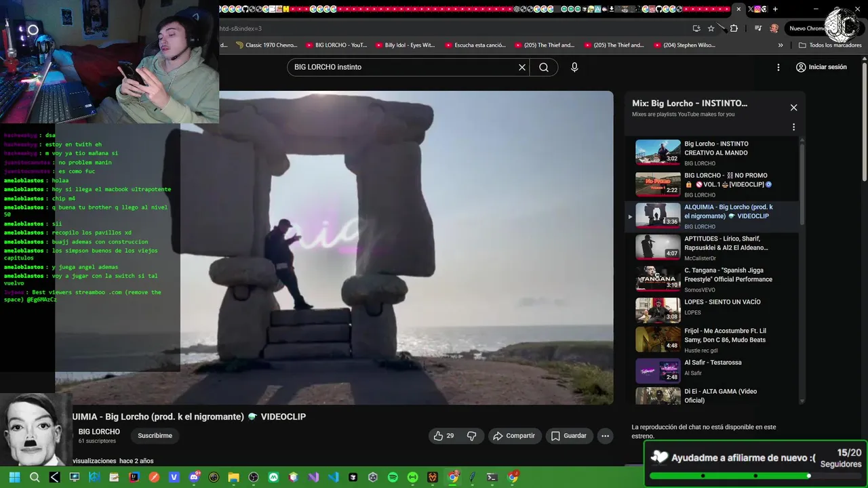Click the video player to pause playback
The width and height of the screenshot is (868, 488).
(416, 247)
